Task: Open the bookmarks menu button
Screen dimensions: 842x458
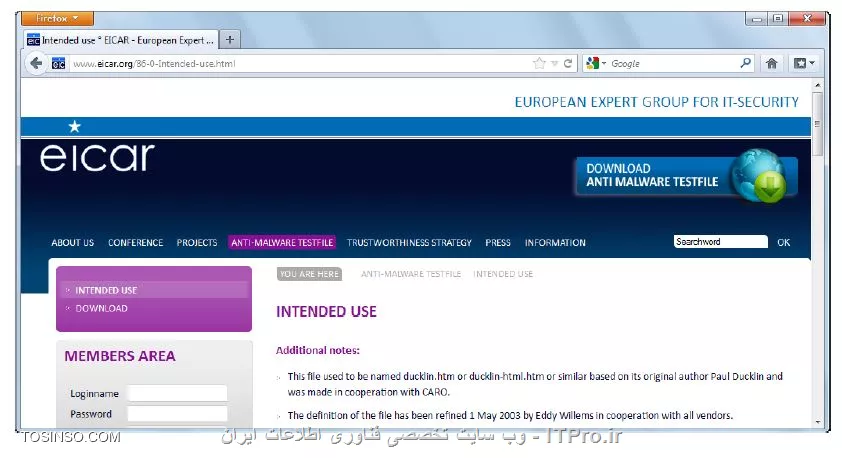Action: 804,63
